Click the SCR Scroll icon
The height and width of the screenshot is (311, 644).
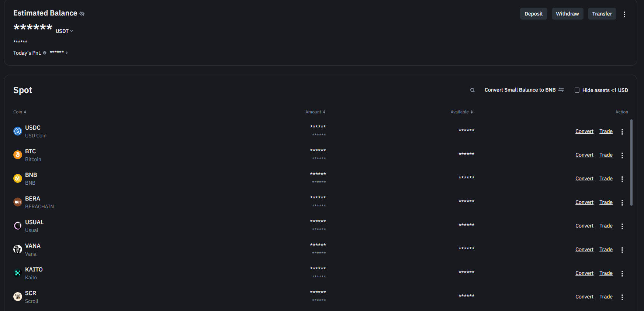[x=18, y=297]
